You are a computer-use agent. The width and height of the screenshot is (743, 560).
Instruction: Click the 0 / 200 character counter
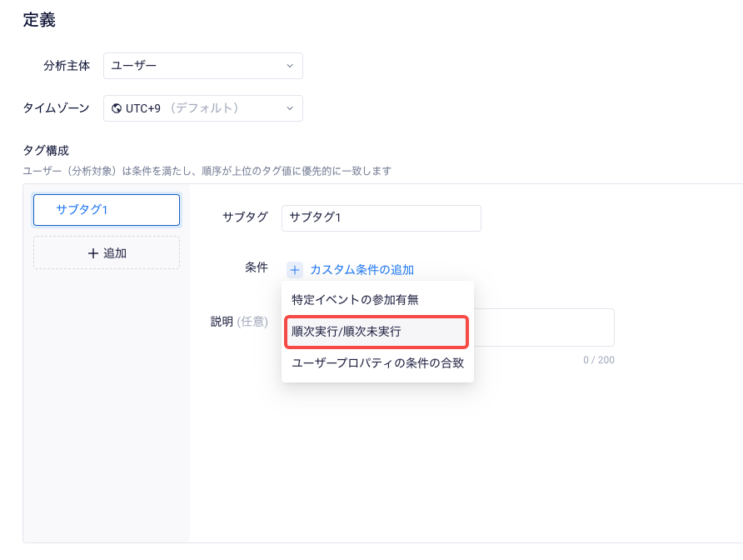point(598,360)
